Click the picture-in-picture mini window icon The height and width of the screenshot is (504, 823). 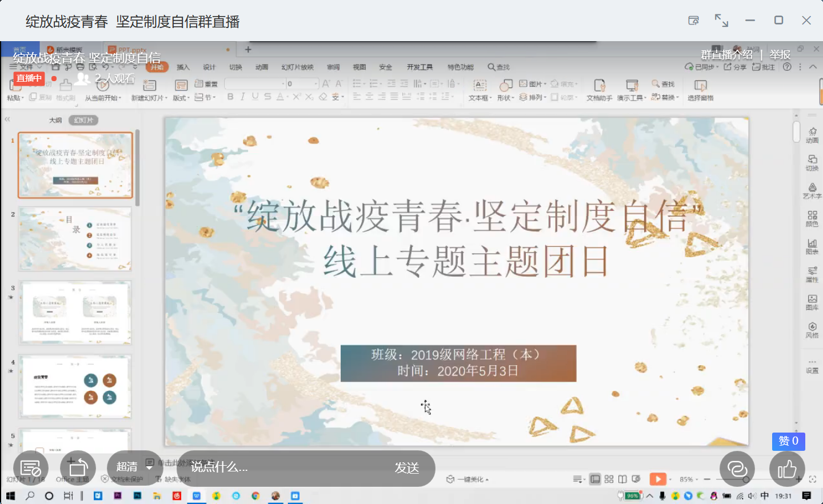click(x=693, y=21)
